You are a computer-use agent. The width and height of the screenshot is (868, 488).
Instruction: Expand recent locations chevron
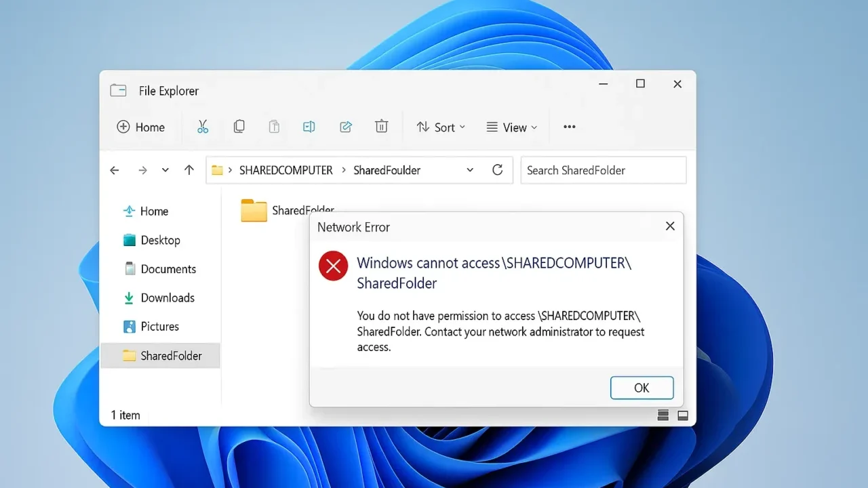point(165,170)
